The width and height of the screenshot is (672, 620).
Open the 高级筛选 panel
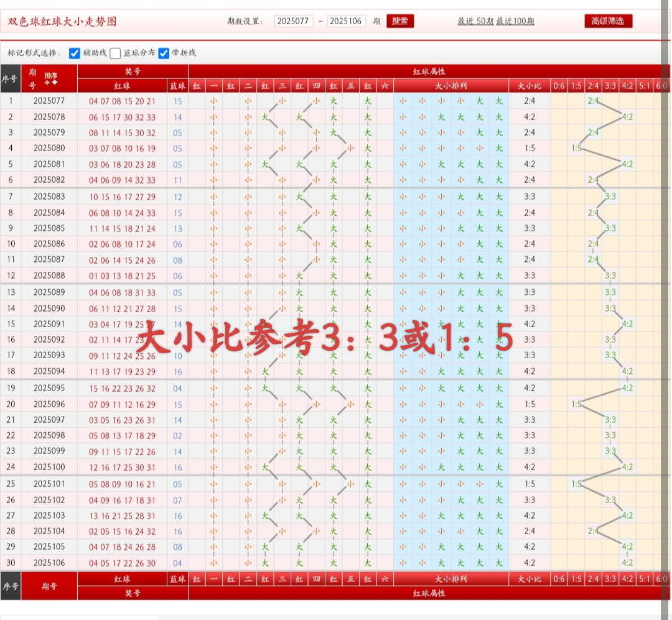point(607,21)
